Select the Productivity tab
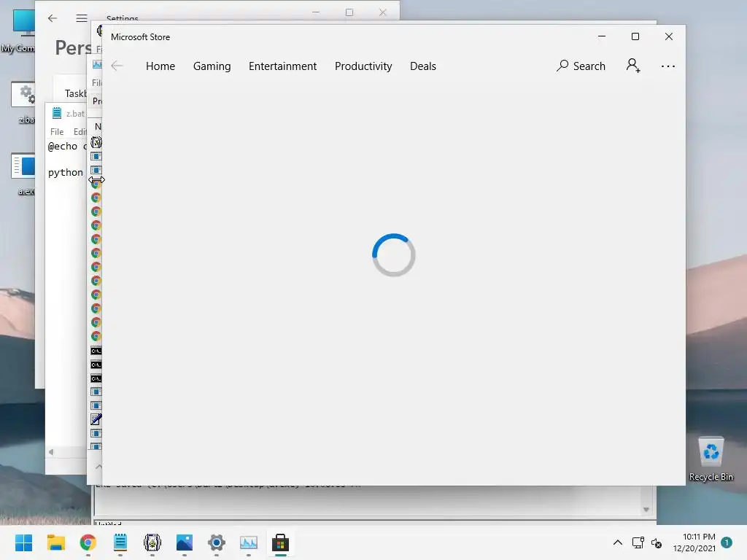 (x=363, y=66)
